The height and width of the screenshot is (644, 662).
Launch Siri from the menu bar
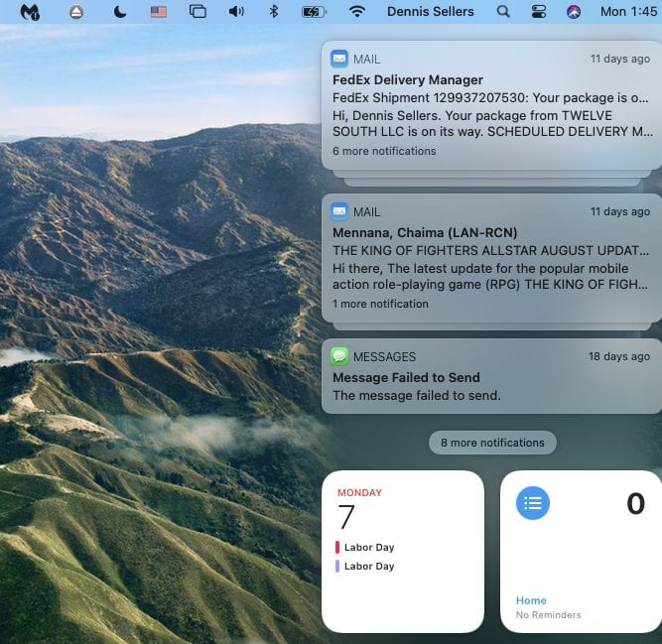(574, 12)
